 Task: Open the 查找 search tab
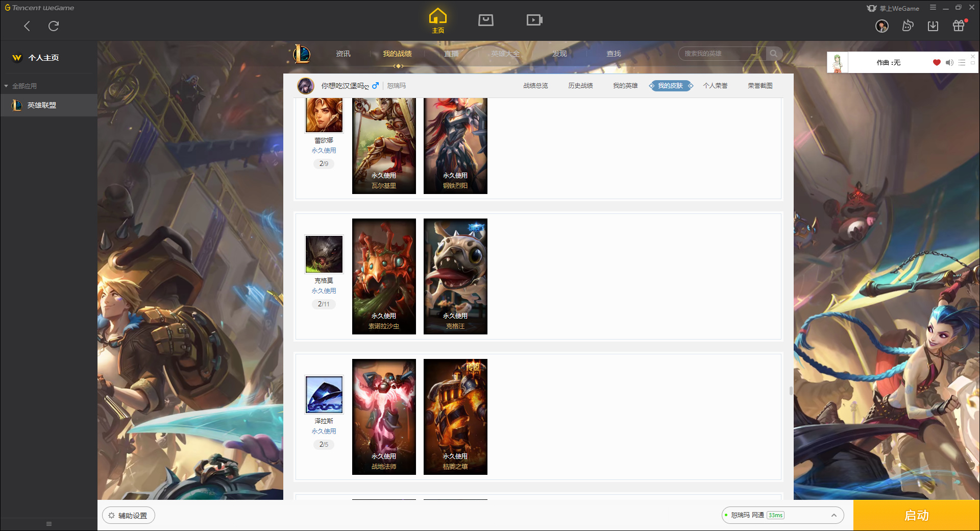pyautogui.click(x=614, y=54)
